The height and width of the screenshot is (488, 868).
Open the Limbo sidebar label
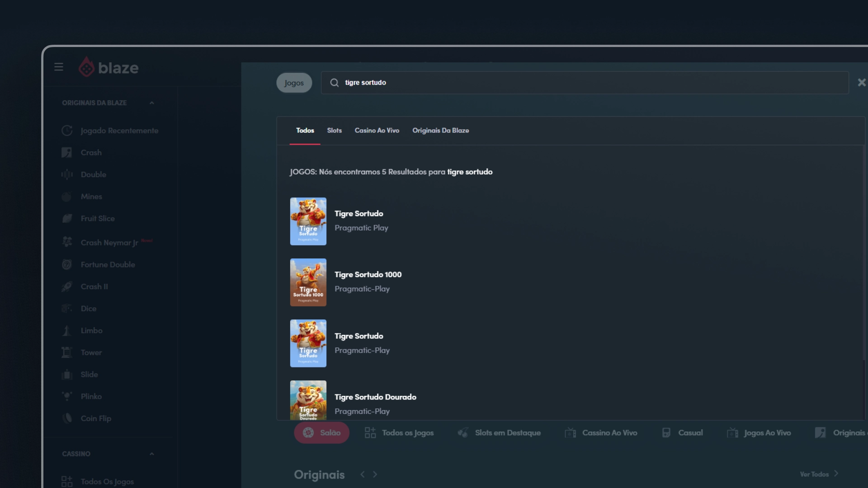tap(92, 331)
